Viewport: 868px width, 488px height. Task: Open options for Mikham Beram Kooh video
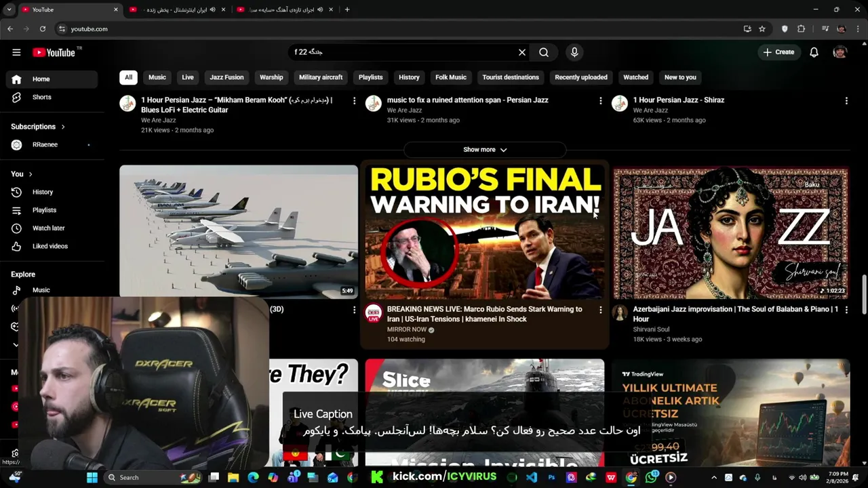354,100
